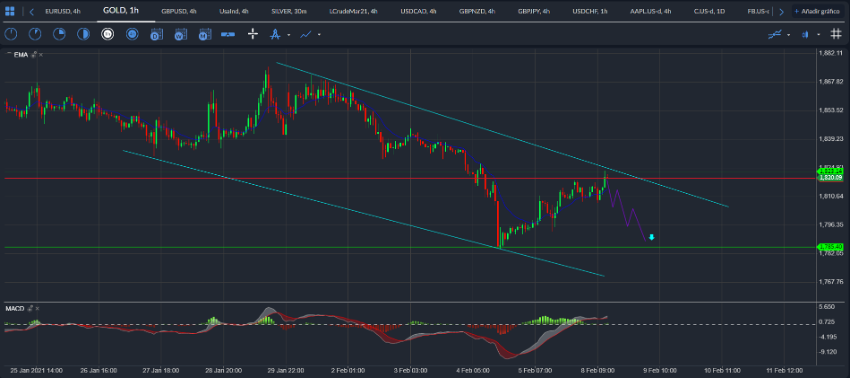Click the 3 Feb 03:00 time label
850x378 pixels.
coord(410,370)
